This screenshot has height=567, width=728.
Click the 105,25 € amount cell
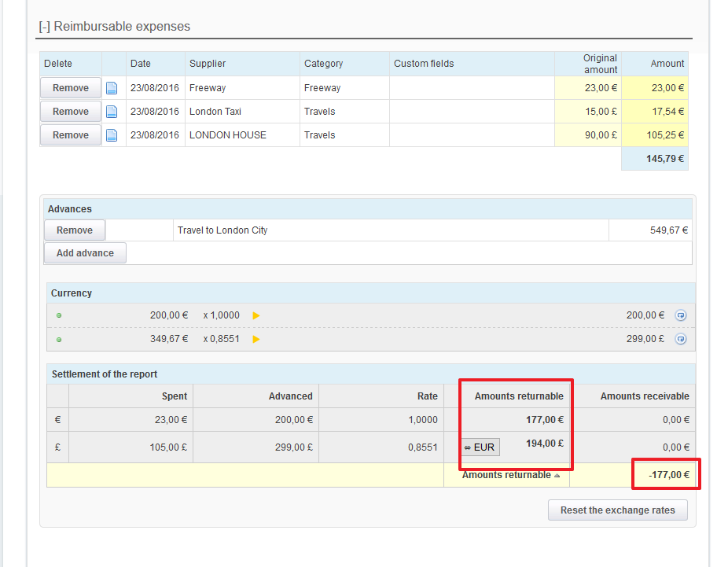[x=655, y=135]
